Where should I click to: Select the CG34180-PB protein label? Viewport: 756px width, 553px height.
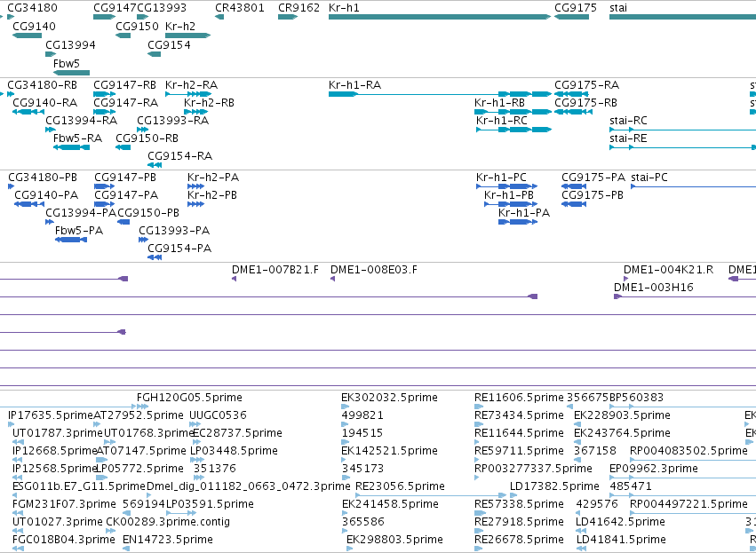43,178
